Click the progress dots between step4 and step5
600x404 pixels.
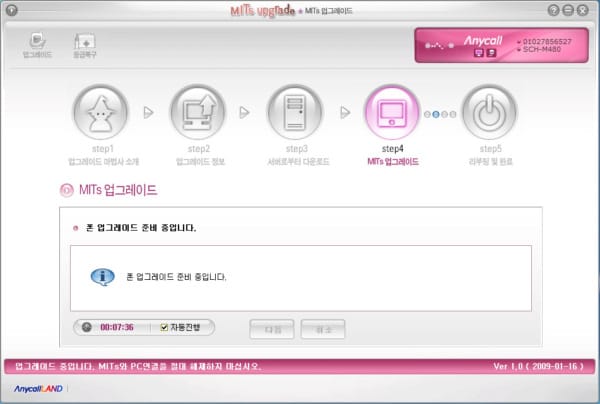pos(440,114)
